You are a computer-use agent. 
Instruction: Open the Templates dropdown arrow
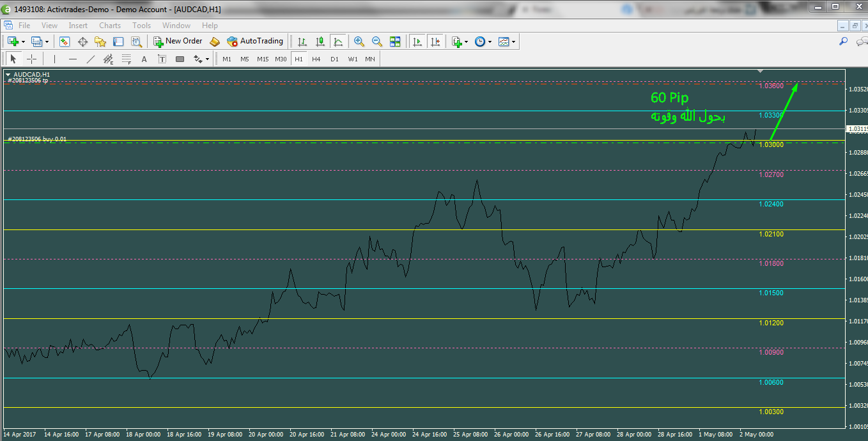514,42
